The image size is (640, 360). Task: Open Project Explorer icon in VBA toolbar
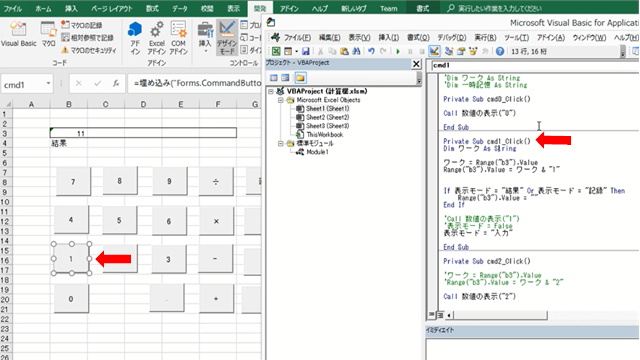449,51
